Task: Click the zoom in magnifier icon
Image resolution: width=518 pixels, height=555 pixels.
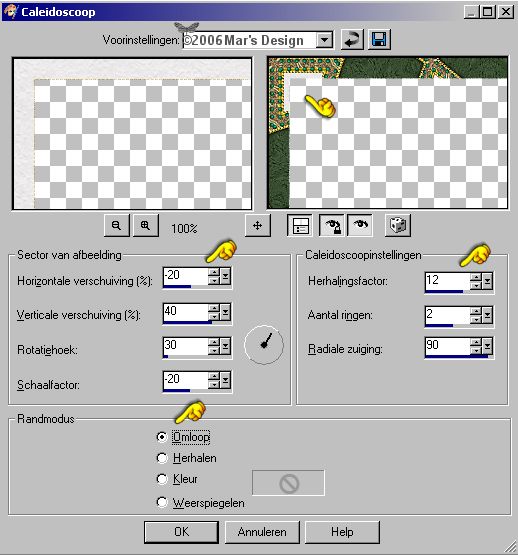Action: [146, 225]
